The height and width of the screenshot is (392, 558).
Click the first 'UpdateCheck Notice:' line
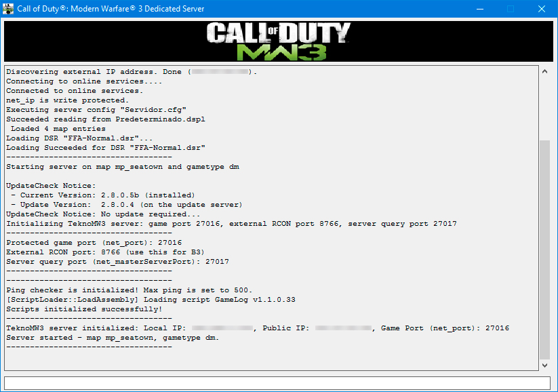coord(51,186)
